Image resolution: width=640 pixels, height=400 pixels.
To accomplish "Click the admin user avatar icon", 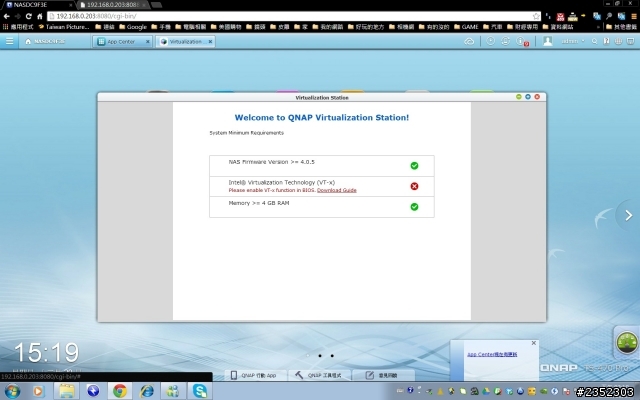I will [547, 41].
